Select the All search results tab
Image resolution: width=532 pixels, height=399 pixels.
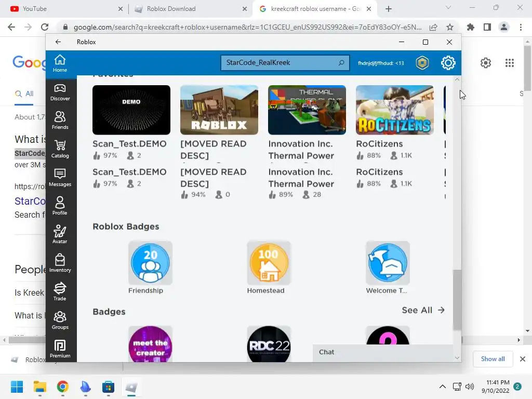coord(24,94)
